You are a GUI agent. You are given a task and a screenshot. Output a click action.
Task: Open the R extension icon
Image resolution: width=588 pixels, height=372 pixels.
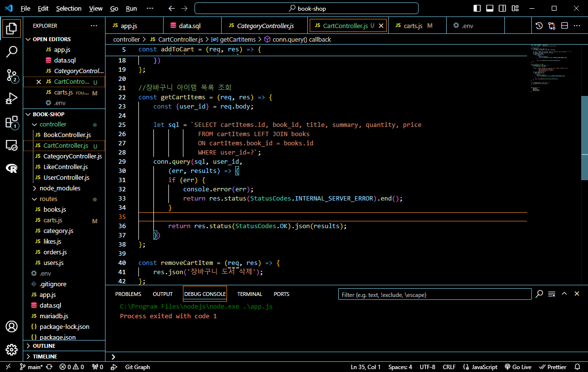pos(12,168)
